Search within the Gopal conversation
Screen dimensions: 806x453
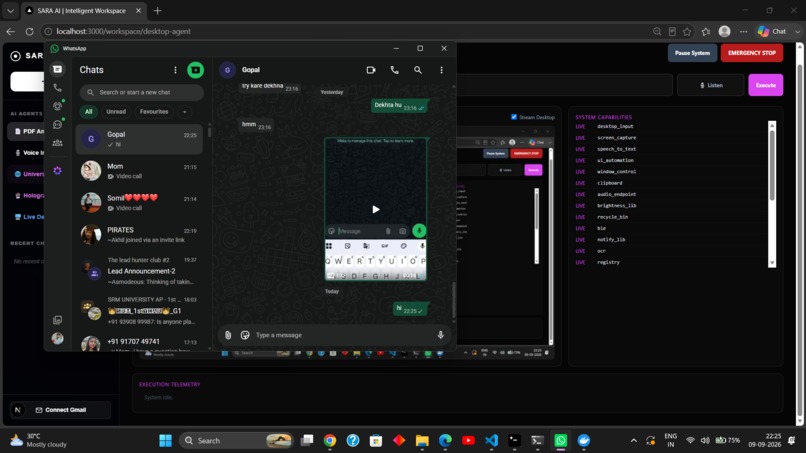[x=418, y=70]
